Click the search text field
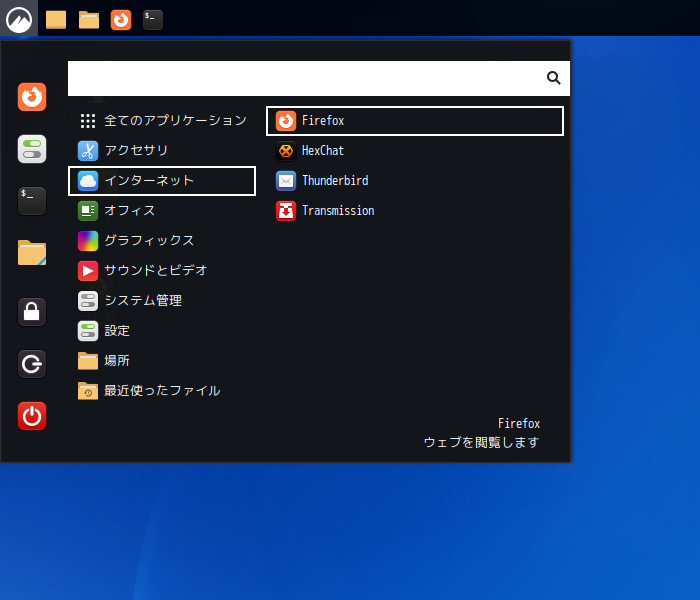 point(319,78)
